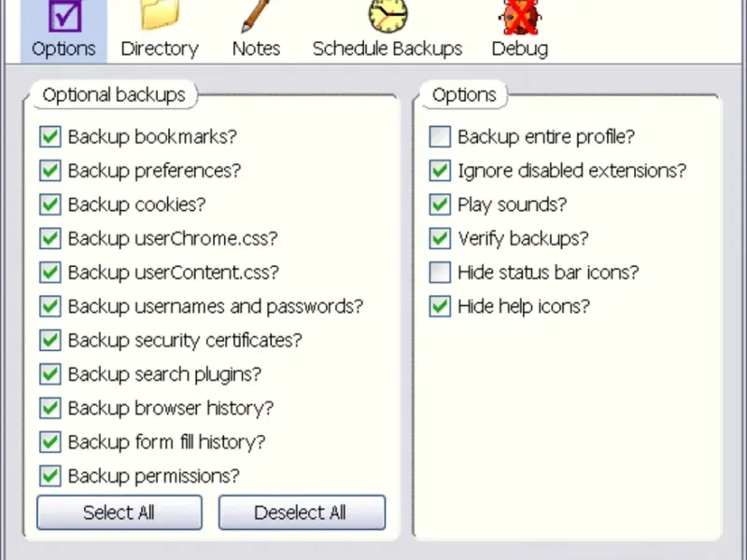Toggle Backup browser history checkbox
Image resolution: width=747 pixels, height=560 pixels.
click(50, 408)
